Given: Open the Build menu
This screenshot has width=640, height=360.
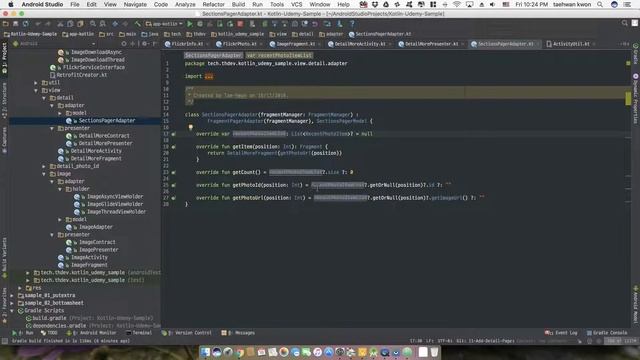Looking at the screenshot, I should pyautogui.click(x=238, y=4).
